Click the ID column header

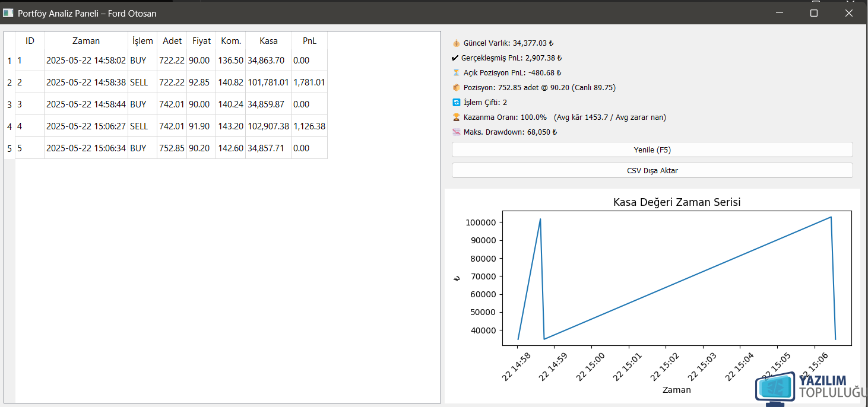tap(30, 41)
